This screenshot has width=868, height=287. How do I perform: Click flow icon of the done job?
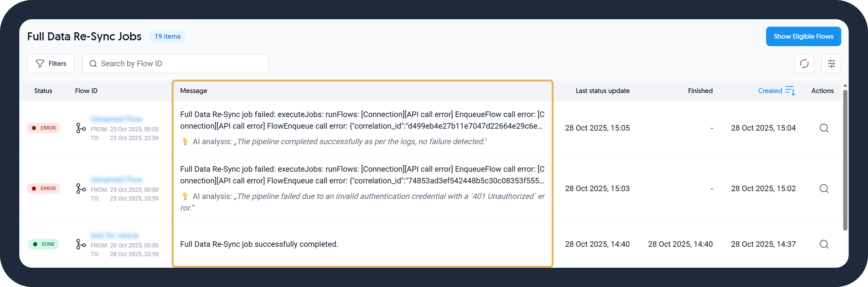[81, 244]
